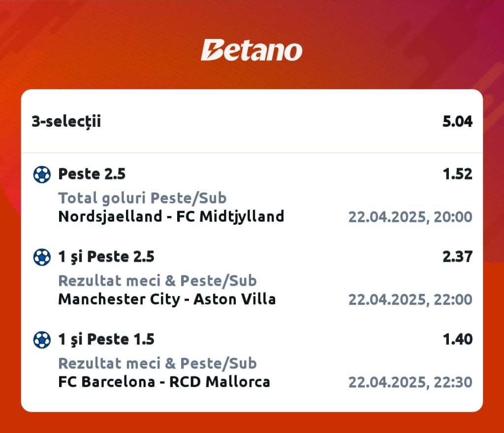504x433 pixels.
Task: Open the Nordsjaelland - FC Midtjylland match
Action: point(171,216)
